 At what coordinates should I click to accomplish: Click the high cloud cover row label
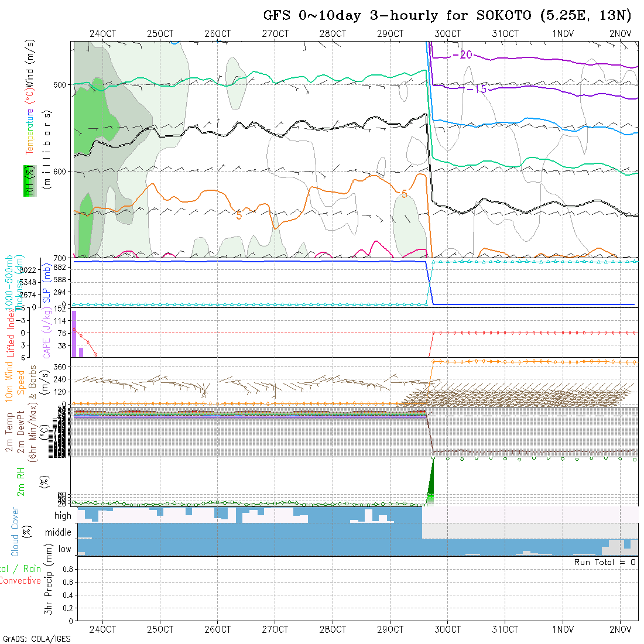62,516
